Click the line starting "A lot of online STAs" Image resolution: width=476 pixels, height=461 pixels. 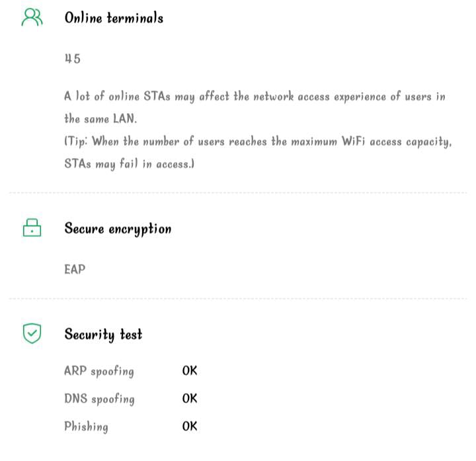[x=255, y=97]
